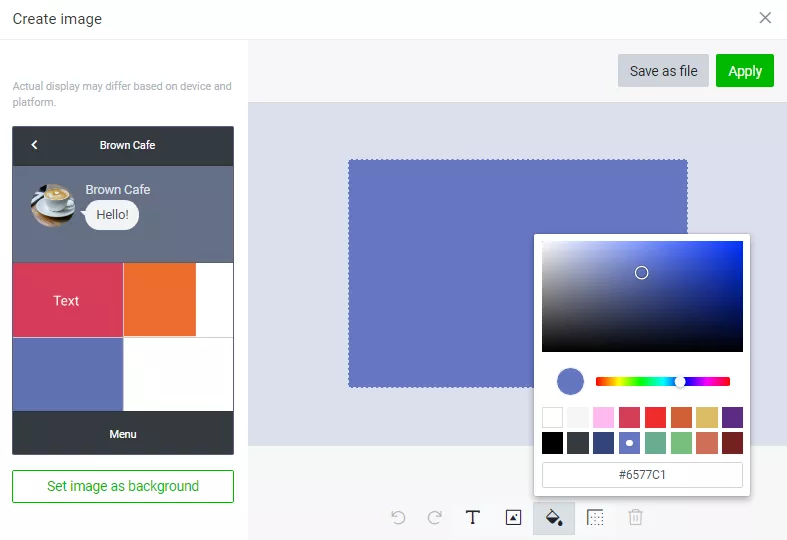Click the back arrow in phone preview

click(34, 145)
